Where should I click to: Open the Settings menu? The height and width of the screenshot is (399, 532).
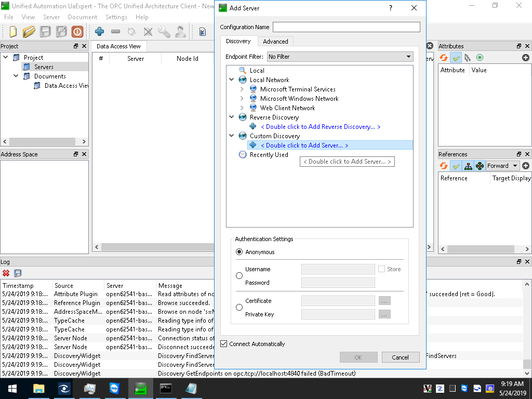[116, 17]
